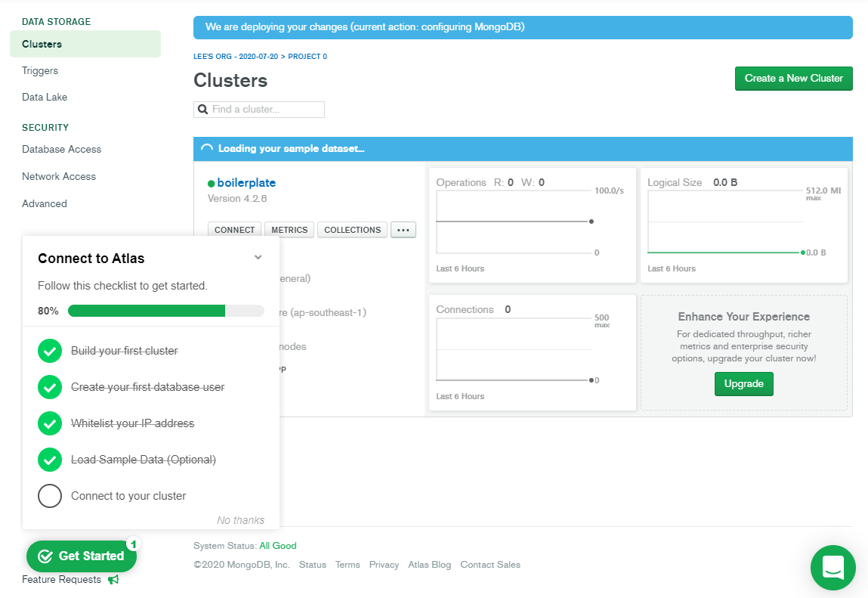Open the Privacy footer link

click(384, 565)
